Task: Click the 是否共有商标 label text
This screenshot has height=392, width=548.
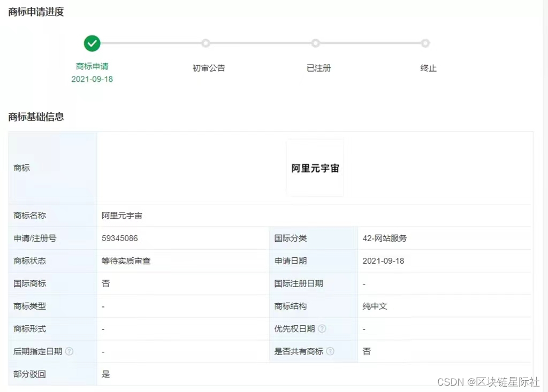Action: [299, 351]
